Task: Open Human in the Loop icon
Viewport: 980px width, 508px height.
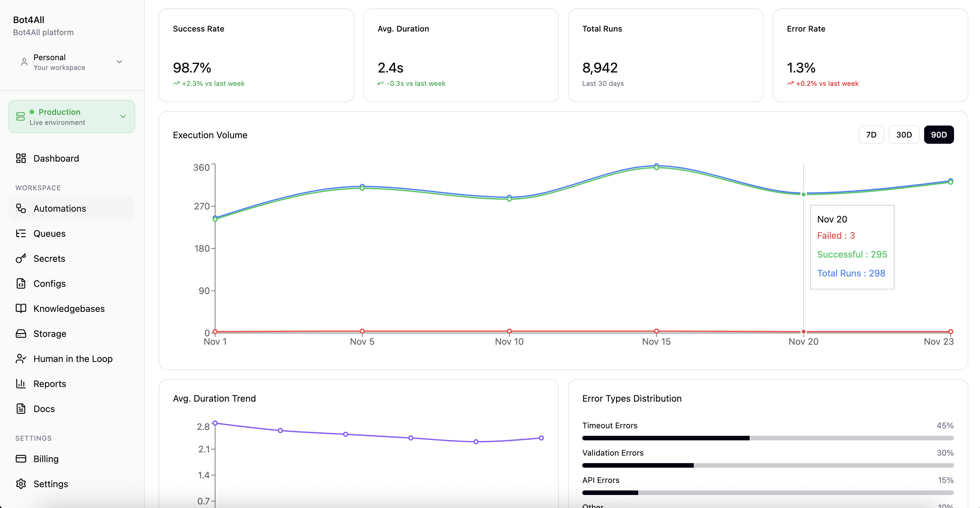Action: [x=21, y=358]
